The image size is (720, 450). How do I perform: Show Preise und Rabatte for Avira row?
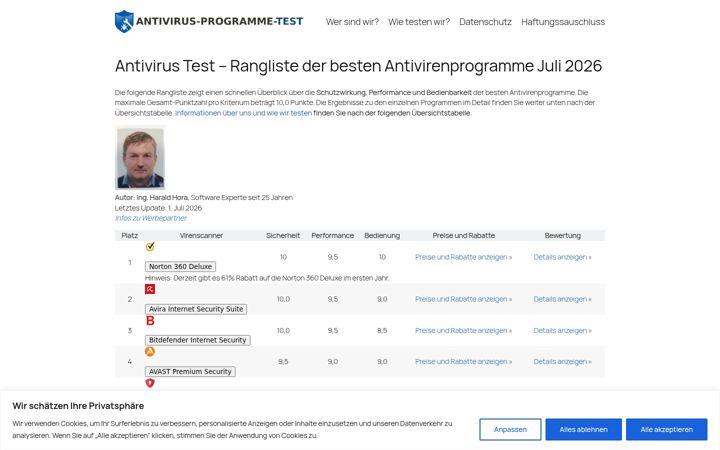(463, 299)
